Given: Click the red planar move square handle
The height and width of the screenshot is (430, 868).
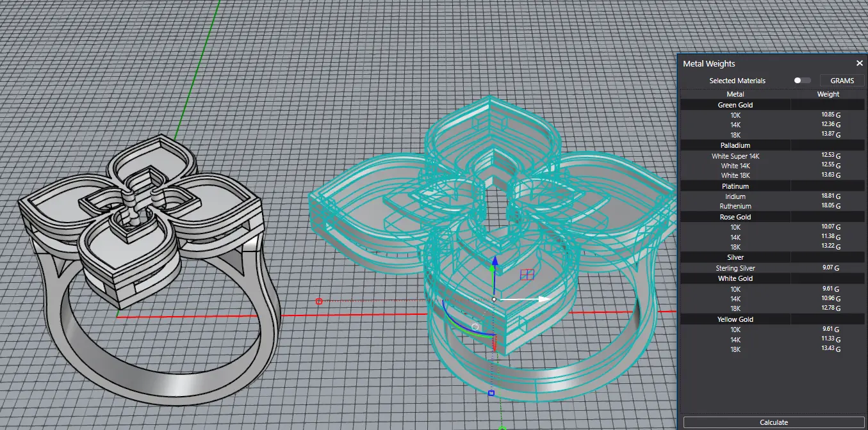Looking at the screenshot, I should coord(527,275).
